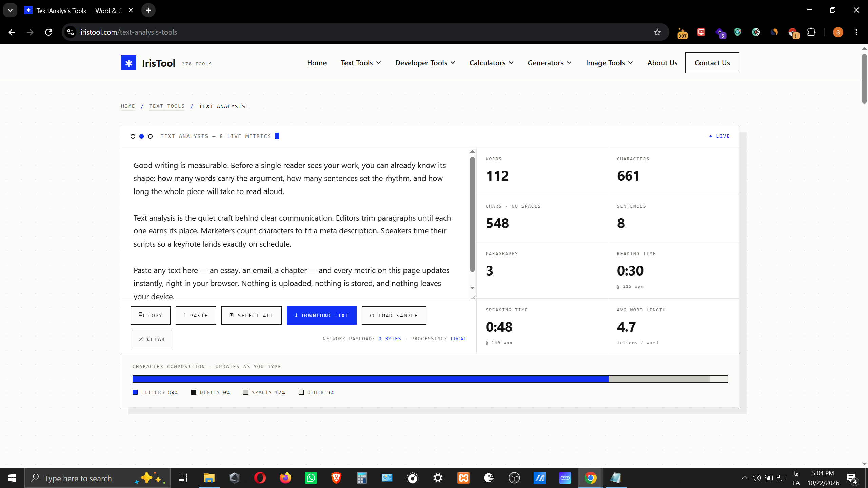The height and width of the screenshot is (488, 868).
Task: Click the Windows search box
Action: tap(98, 478)
